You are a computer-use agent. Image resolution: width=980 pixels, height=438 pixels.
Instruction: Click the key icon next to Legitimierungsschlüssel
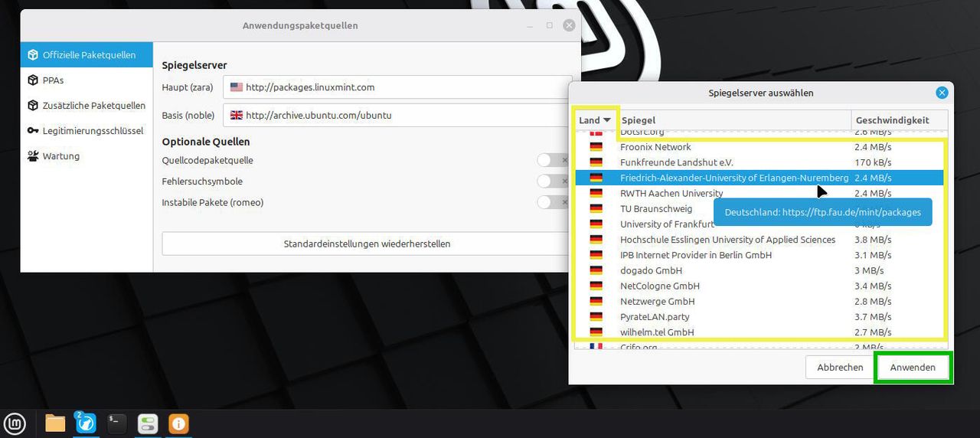click(33, 131)
